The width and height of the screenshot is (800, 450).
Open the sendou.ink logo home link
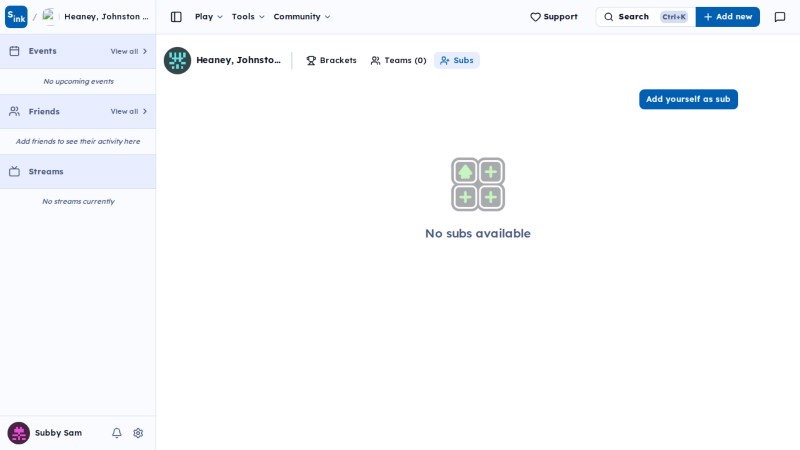[16, 17]
